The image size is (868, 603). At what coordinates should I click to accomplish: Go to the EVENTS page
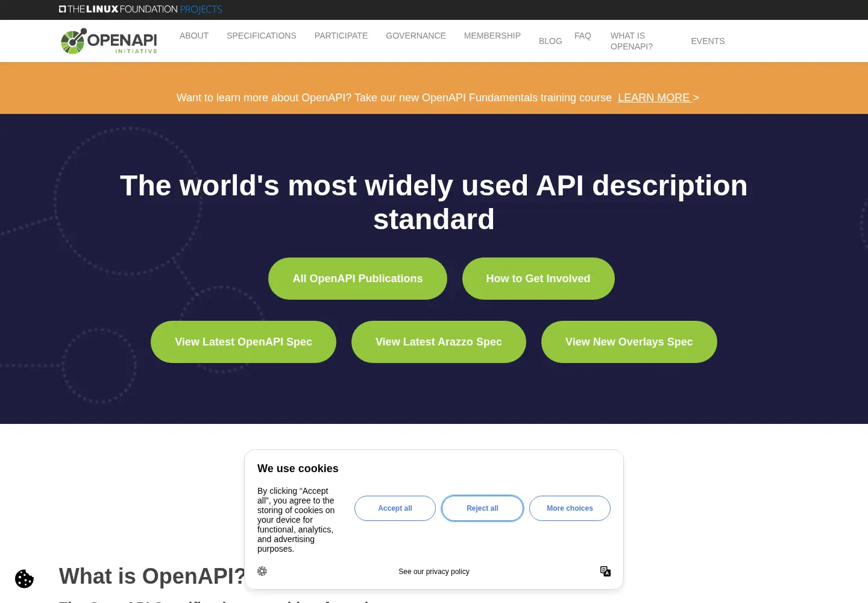[x=708, y=41]
